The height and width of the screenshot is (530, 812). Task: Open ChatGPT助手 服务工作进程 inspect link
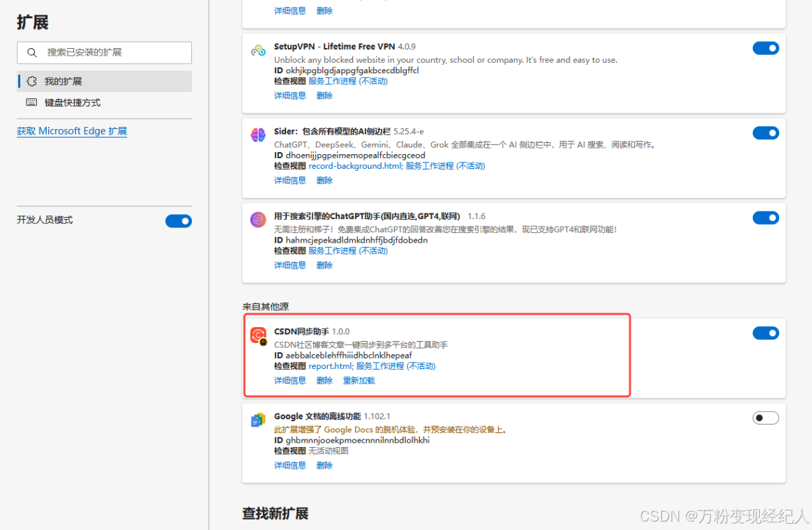pos(348,251)
